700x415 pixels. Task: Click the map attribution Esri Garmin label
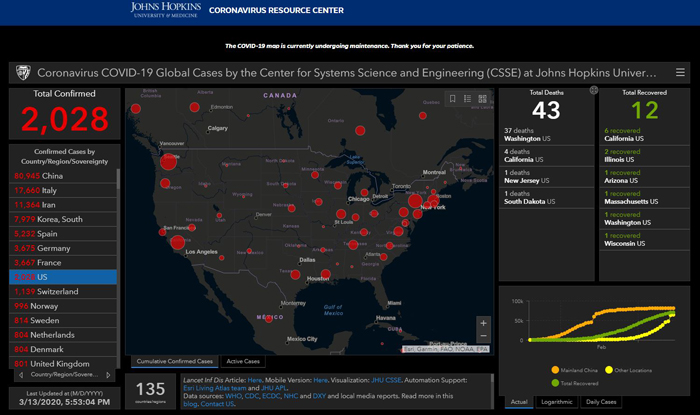pos(446,349)
